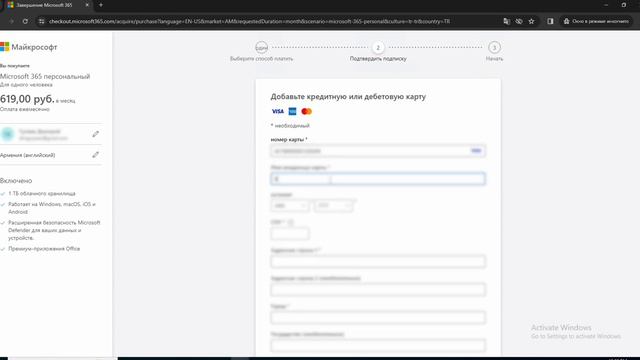Edit the account with its pencil icon
The height and width of the screenshot is (360, 640).
click(96, 134)
